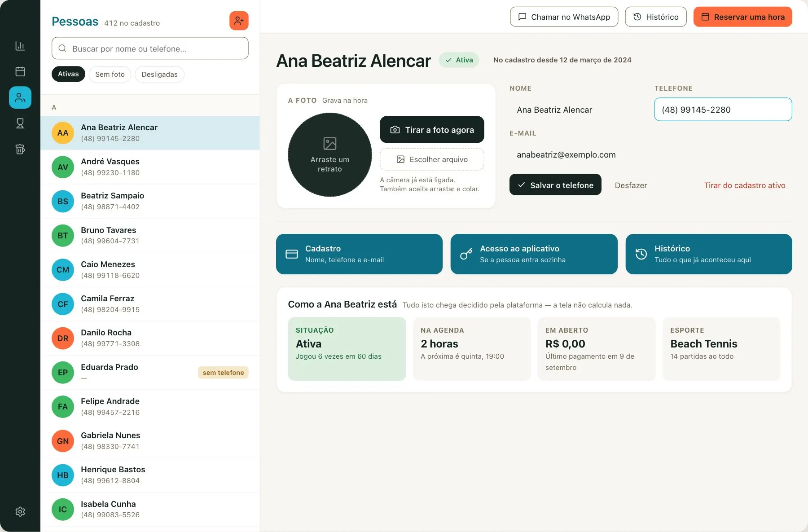Open the beer mug icon in sidebar
The width and height of the screenshot is (808, 532).
click(20, 149)
